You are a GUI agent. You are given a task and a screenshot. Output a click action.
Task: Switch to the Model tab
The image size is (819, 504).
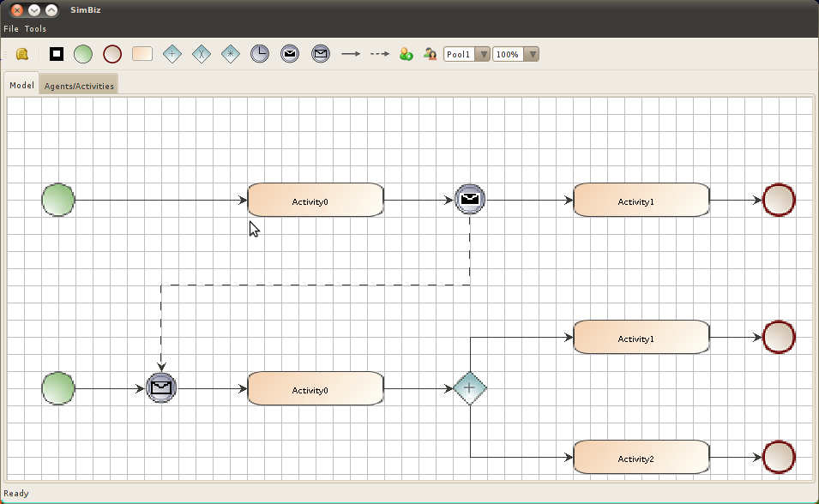21,85
